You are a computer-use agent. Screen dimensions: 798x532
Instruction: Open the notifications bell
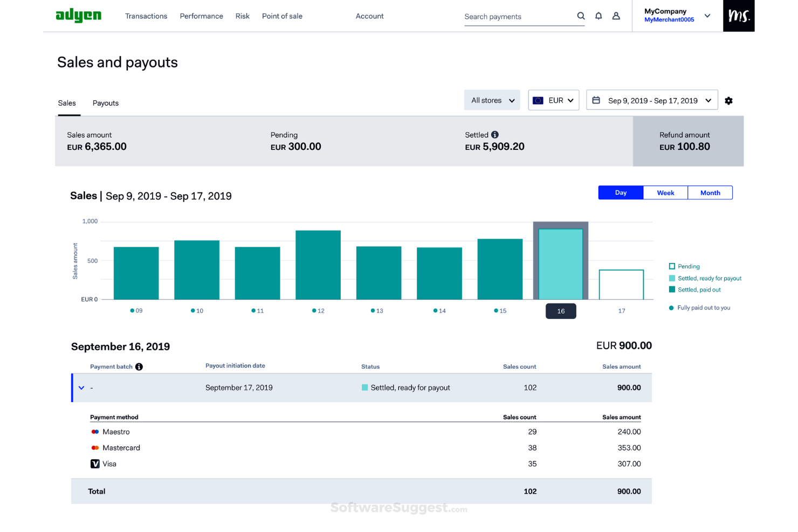(598, 16)
